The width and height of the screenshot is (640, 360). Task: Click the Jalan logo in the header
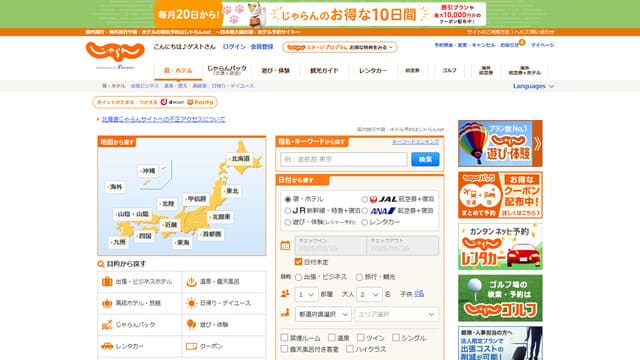click(115, 51)
